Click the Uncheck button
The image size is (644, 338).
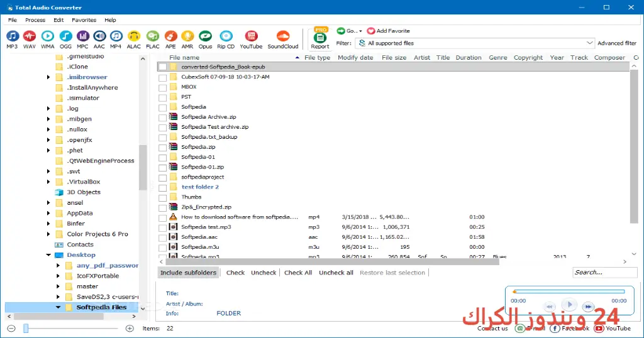coord(264,273)
